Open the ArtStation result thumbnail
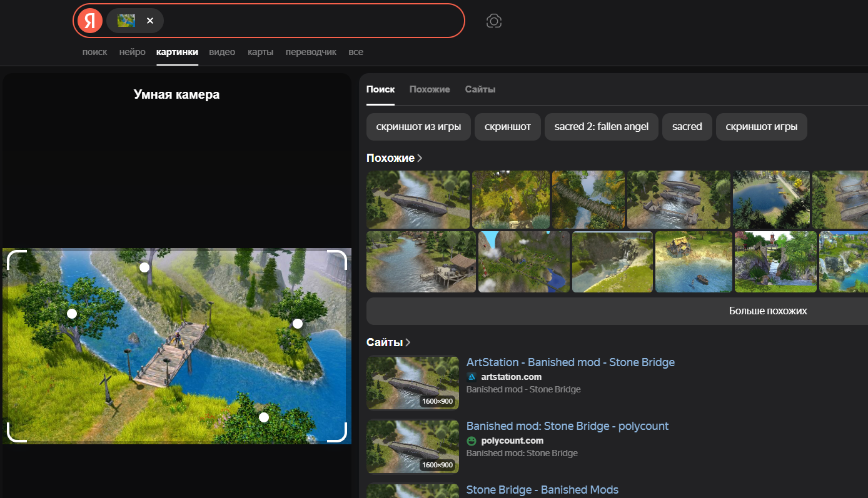Image resolution: width=868 pixels, height=498 pixels. [413, 383]
